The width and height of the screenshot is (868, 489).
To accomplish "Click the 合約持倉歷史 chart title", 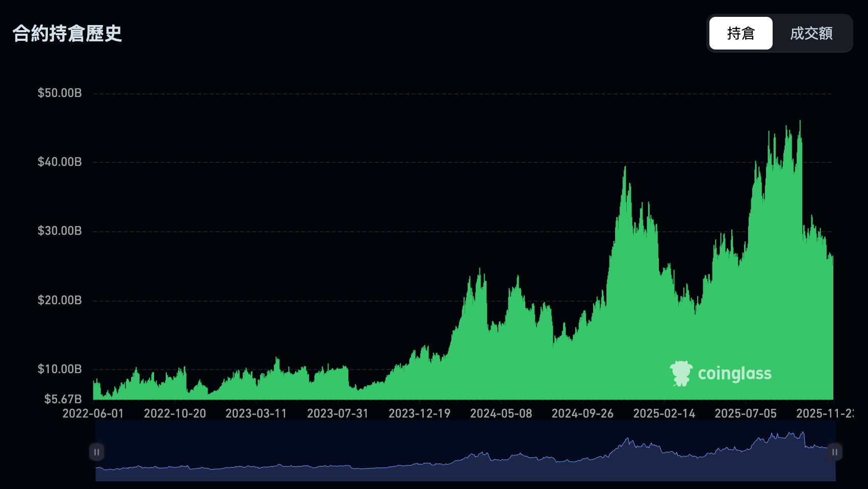I will [67, 33].
